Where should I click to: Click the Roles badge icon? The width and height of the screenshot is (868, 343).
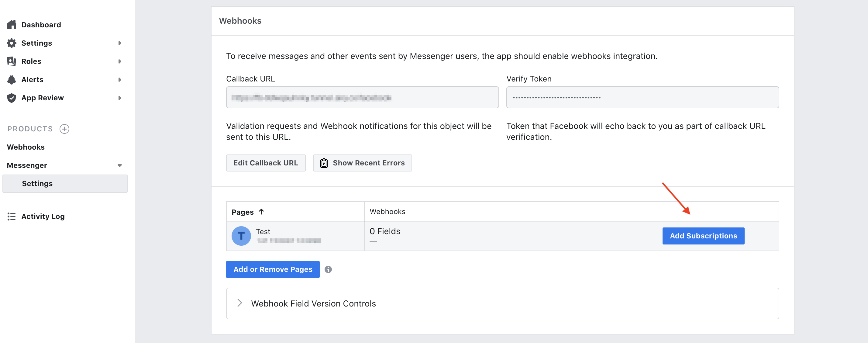pyautogui.click(x=12, y=61)
